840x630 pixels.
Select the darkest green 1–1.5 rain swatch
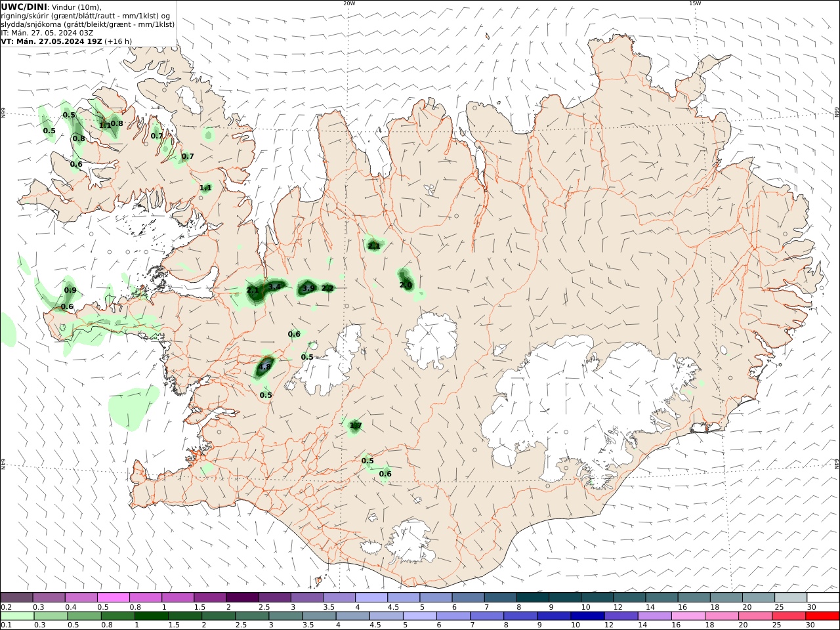click(152, 616)
